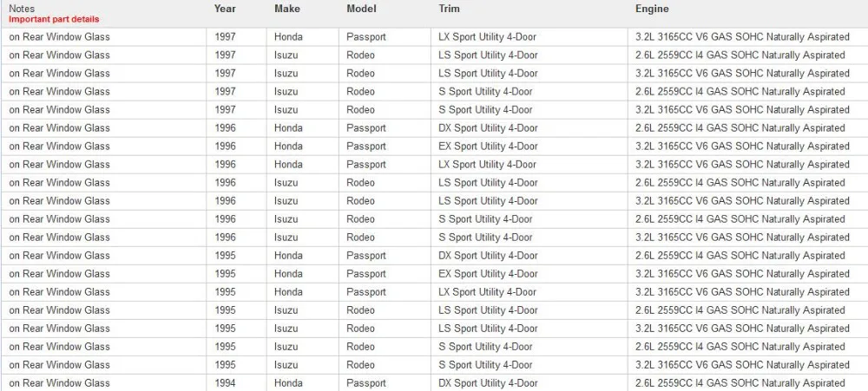Screen dimensions: 868x391
Task: Select Notes cell of 1997 Honda Passport row
Action: point(103,37)
